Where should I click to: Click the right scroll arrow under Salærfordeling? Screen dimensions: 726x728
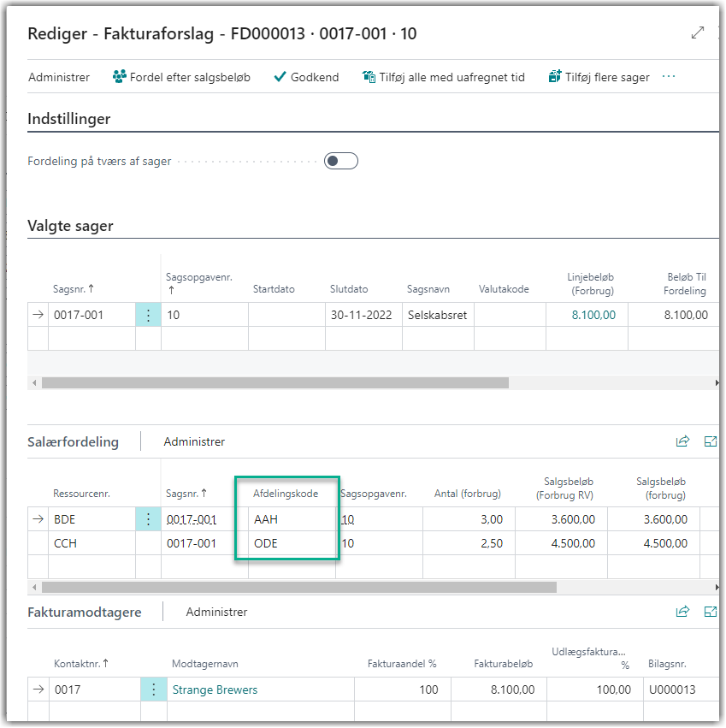tap(717, 588)
